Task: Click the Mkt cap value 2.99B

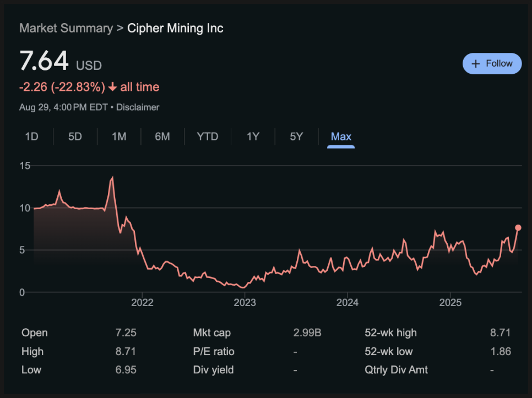Action: tap(307, 332)
